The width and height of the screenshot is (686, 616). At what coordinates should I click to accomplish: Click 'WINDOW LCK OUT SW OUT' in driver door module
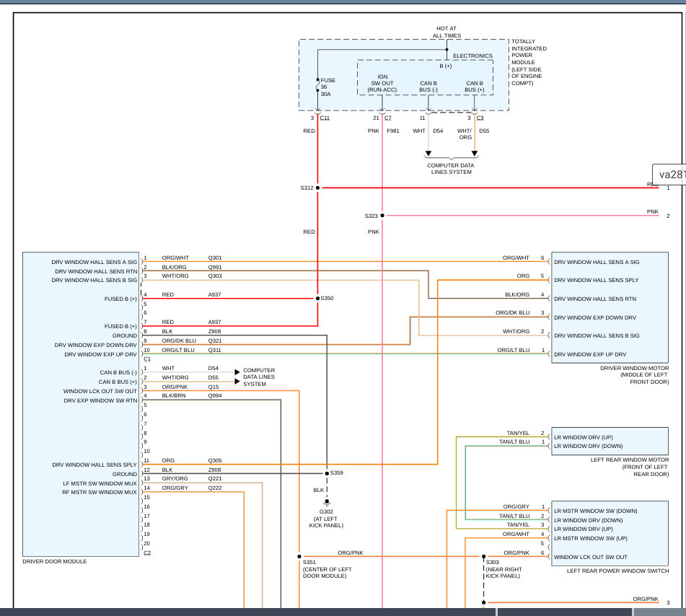(x=100, y=391)
